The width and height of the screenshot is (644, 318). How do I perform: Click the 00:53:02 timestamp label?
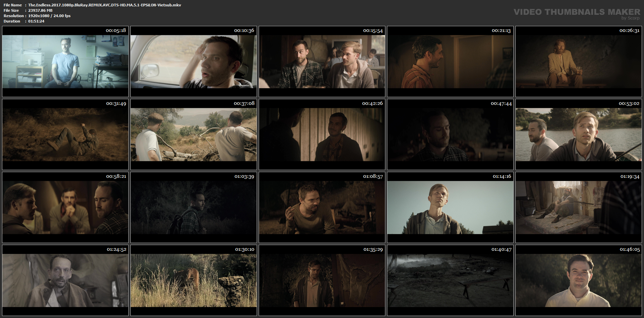tap(629, 103)
